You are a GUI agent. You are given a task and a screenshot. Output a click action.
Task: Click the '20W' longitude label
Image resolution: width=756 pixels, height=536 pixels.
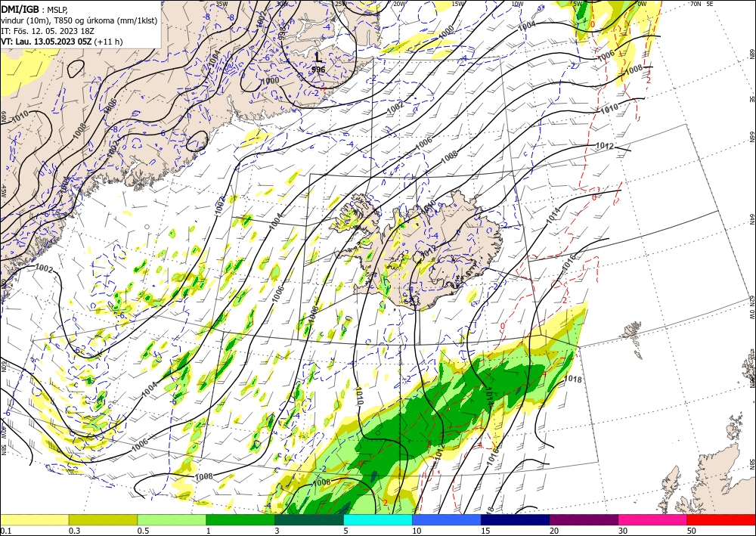pyautogui.click(x=398, y=4)
